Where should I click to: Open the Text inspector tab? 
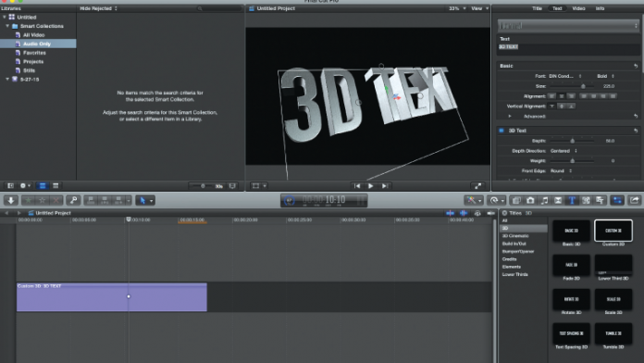click(557, 8)
